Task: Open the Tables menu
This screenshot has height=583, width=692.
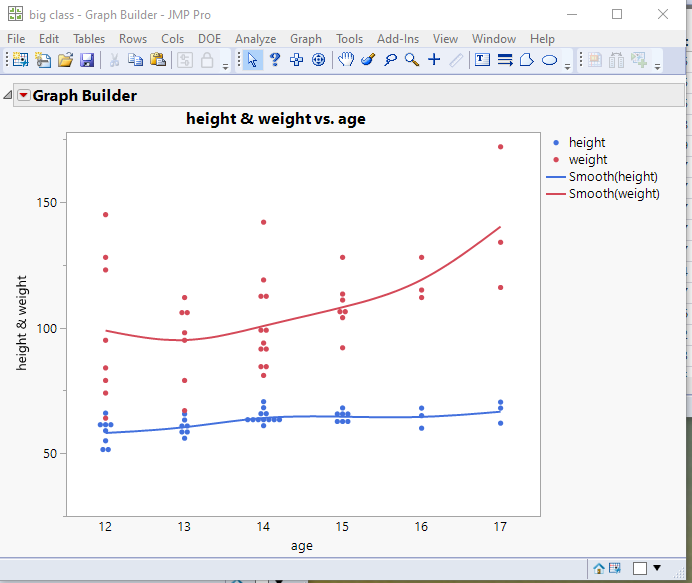Action: click(89, 39)
